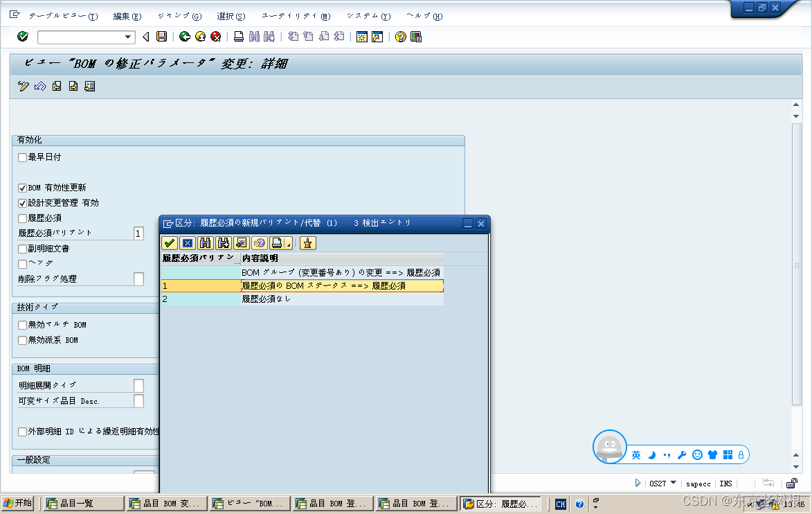The width and height of the screenshot is (812, 514).
Task: Select the display/change pencil icon below the title
Action: [x=22, y=86]
